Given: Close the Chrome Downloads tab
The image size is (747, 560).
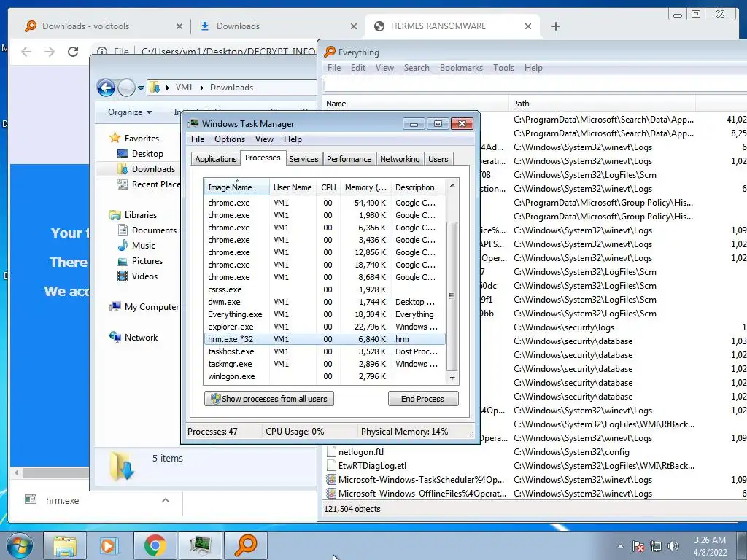Looking at the screenshot, I should [x=354, y=27].
